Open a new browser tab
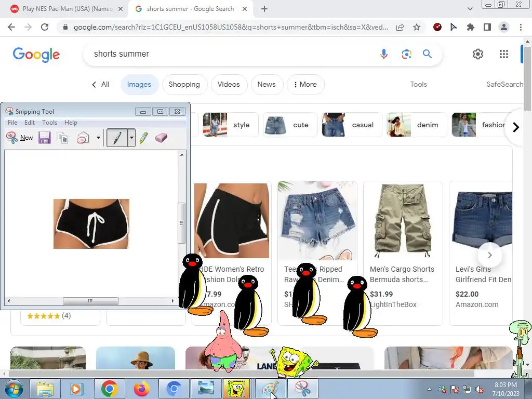The height and width of the screenshot is (399, 532). point(264,9)
